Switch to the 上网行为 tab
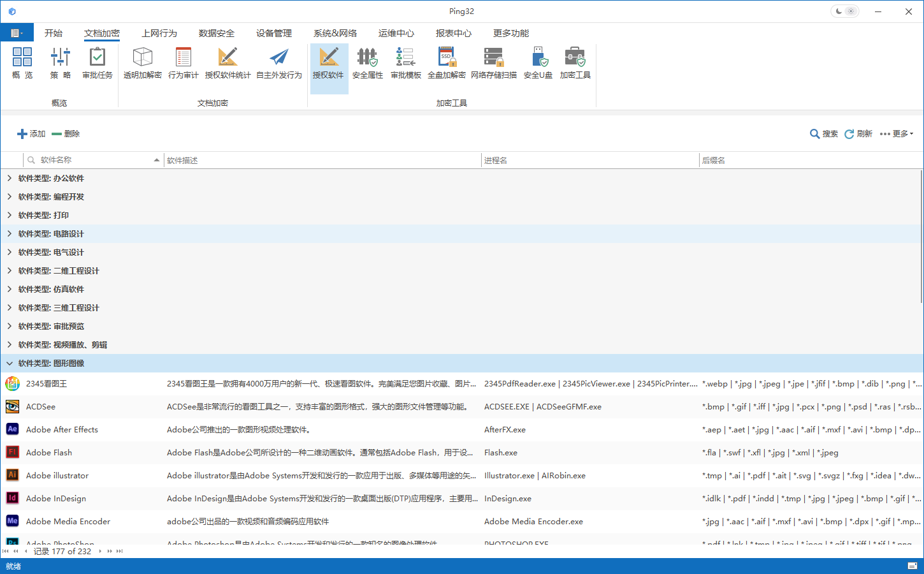The height and width of the screenshot is (574, 924). point(159,33)
